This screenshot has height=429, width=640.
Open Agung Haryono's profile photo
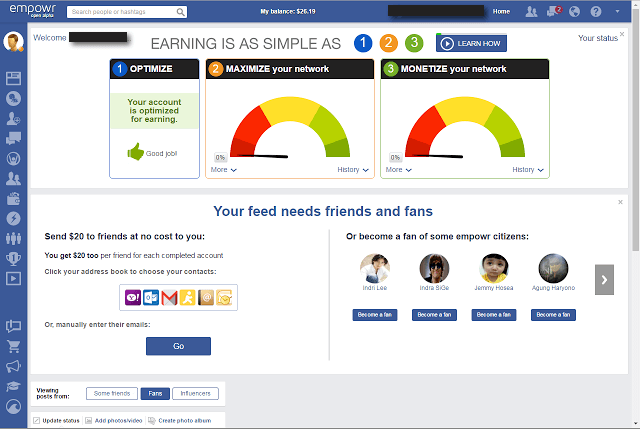click(553, 268)
